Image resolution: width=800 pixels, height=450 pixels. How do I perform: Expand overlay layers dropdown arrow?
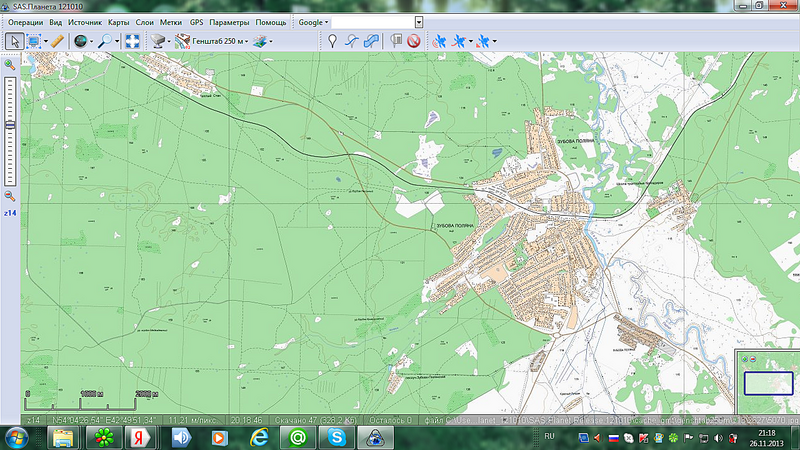coord(271,41)
